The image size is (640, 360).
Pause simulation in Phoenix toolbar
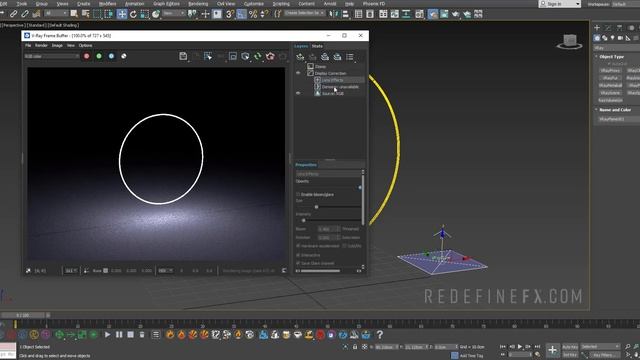point(119,335)
